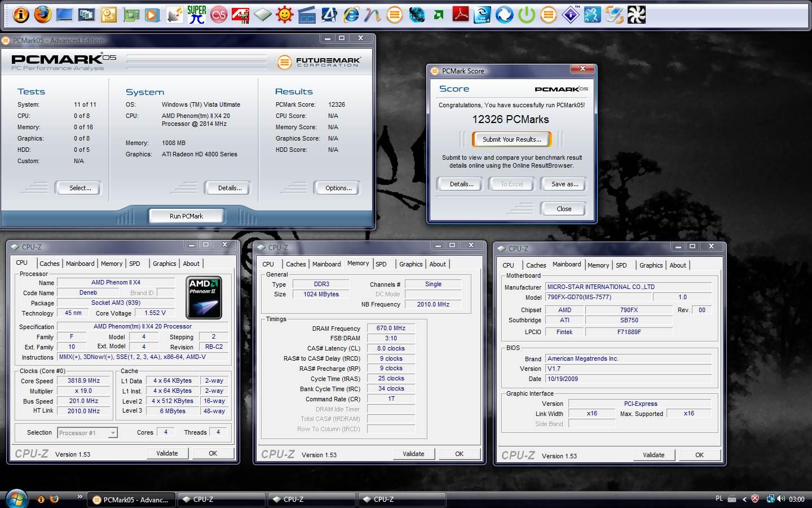Launch Internet Explorer from the dock

(x=351, y=15)
